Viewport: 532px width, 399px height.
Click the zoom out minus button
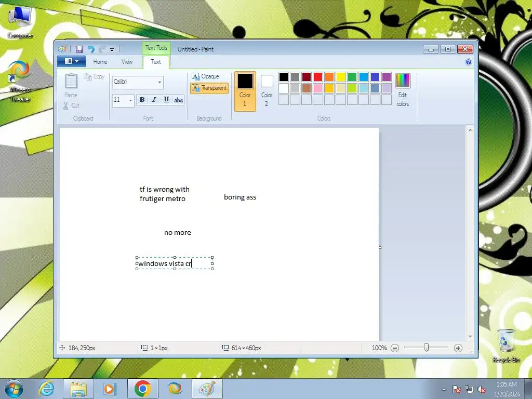point(395,348)
